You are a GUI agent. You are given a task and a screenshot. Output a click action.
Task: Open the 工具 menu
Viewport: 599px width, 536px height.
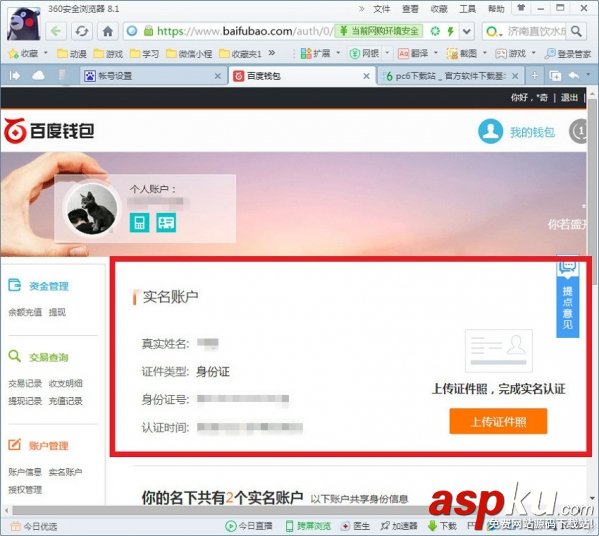pyautogui.click(x=468, y=9)
